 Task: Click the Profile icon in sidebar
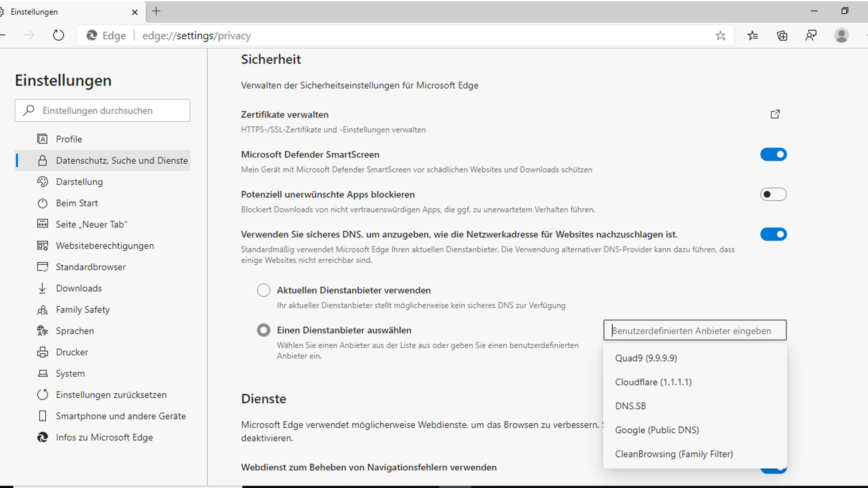(43, 139)
